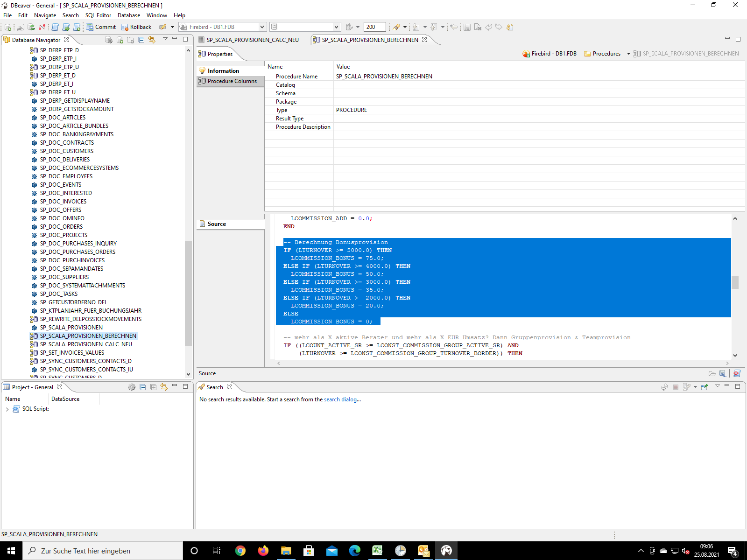Screen dimensions: 747x560
Task: Collapse all nodes in Database Navigator
Action: 141,40
